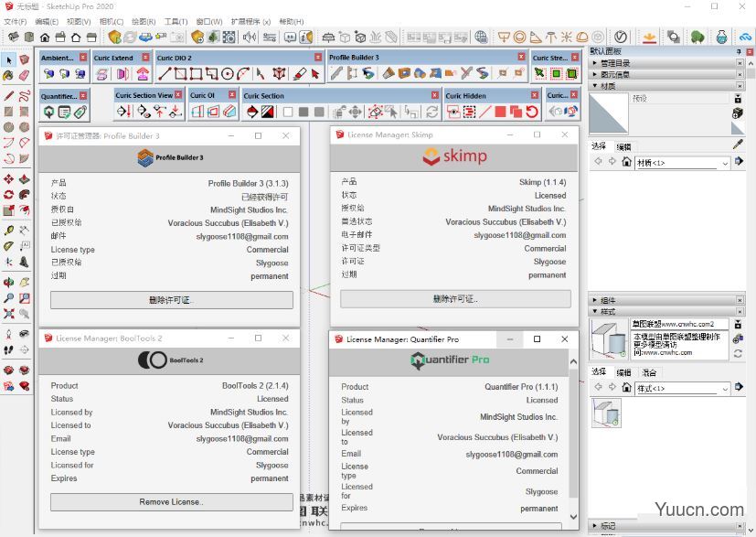Open the 材质<1> materials dropdown
Image resolution: width=756 pixels, height=537 pixels.
click(x=682, y=163)
